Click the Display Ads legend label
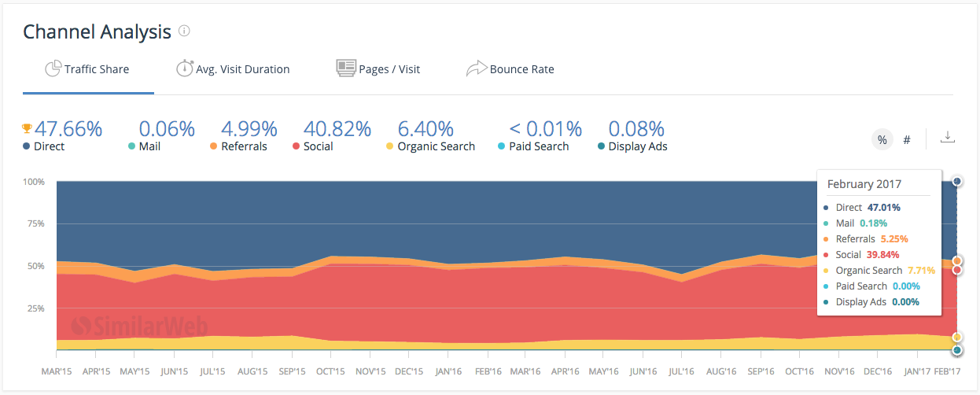The image size is (980, 395). [x=638, y=146]
